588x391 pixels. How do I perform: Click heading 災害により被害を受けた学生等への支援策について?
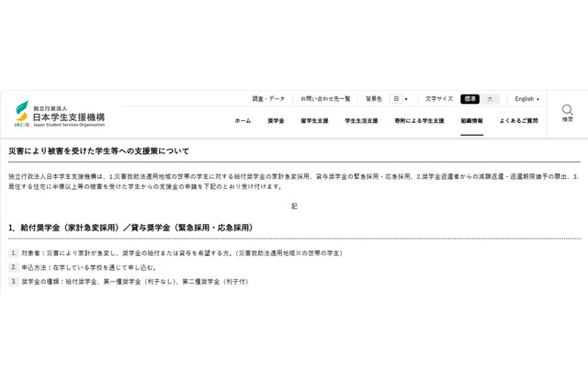tap(98, 151)
